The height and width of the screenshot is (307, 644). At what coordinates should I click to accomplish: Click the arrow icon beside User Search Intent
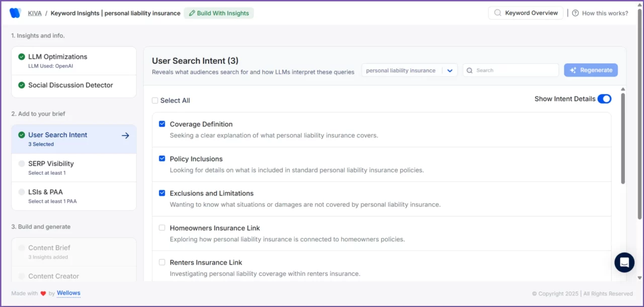click(x=125, y=135)
